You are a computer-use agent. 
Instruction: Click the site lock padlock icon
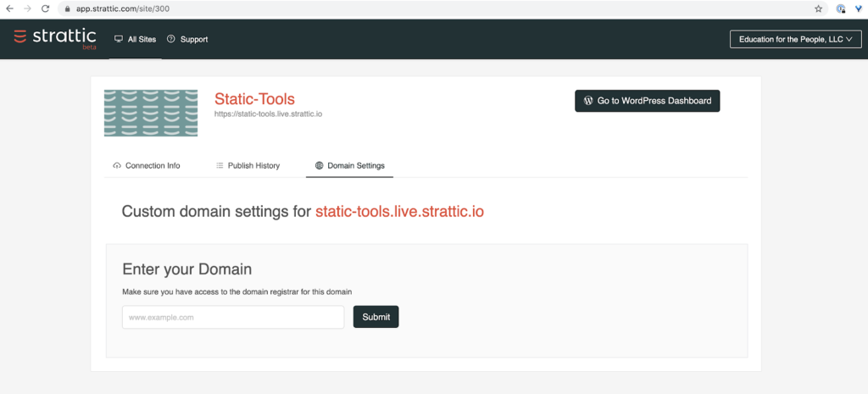tap(68, 8)
